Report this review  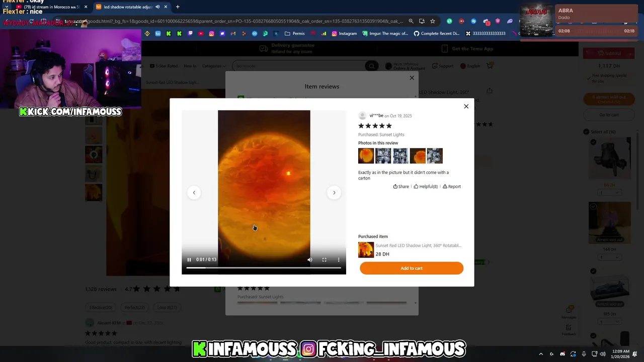click(452, 187)
